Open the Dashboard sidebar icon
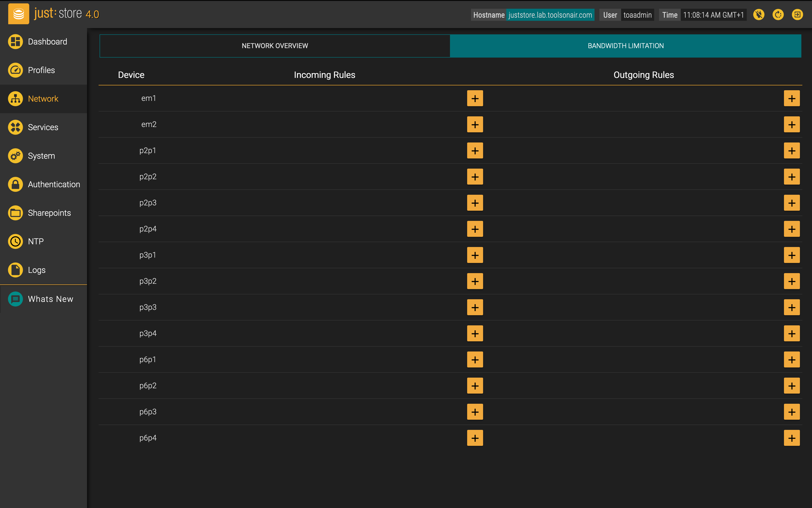 coord(15,42)
